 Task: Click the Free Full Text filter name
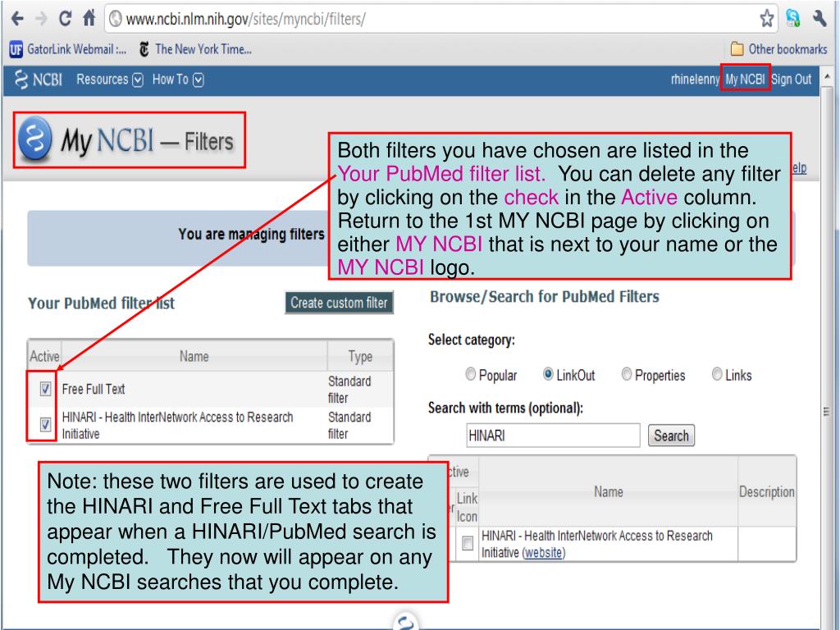pos(94,390)
